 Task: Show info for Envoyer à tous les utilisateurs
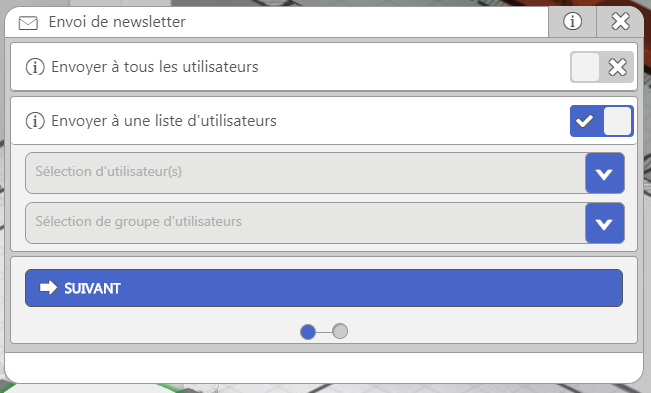click(35, 67)
